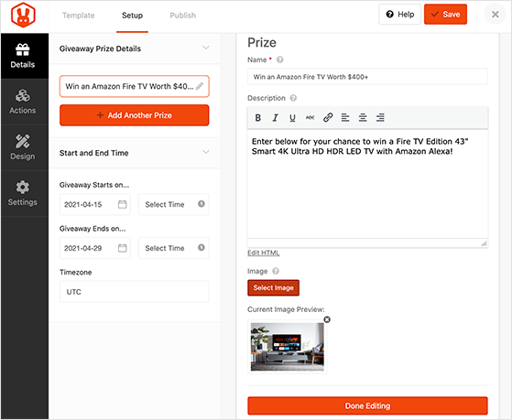The image size is (512, 420).
Task: Open the giveaway start time selector
Action: click(174, 204)
